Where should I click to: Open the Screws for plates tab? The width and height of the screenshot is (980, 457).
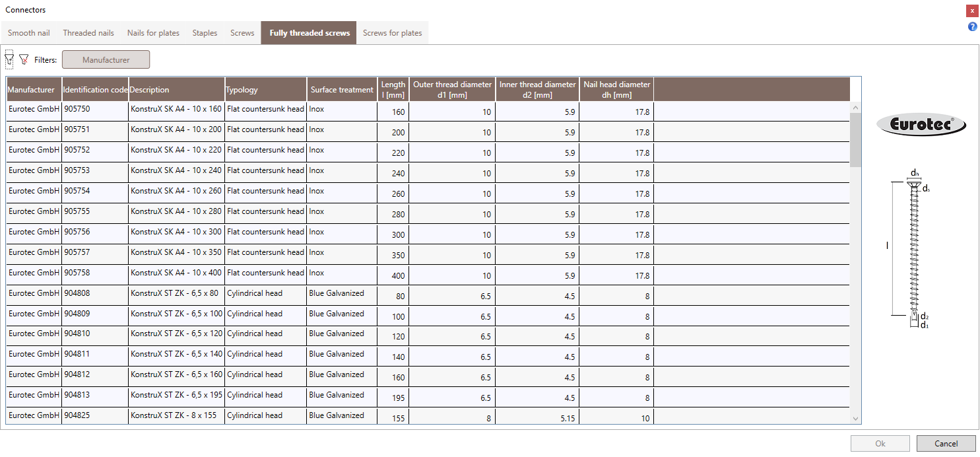(393, 33)
